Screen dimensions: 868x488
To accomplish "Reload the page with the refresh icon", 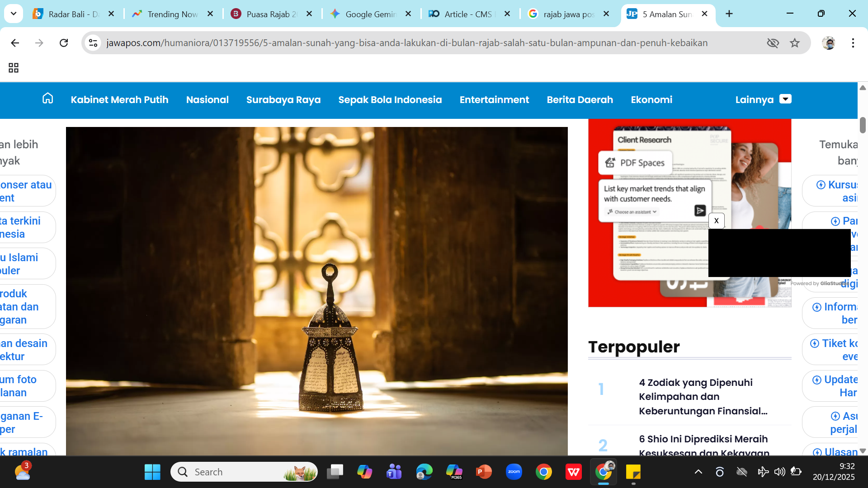I will pyautogui.click(x=64, y=43).
